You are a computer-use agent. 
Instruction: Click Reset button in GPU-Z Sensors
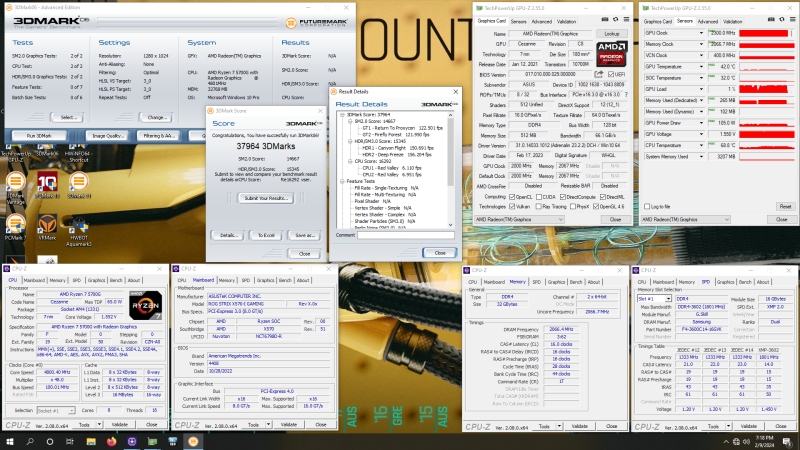pos(785,207)
